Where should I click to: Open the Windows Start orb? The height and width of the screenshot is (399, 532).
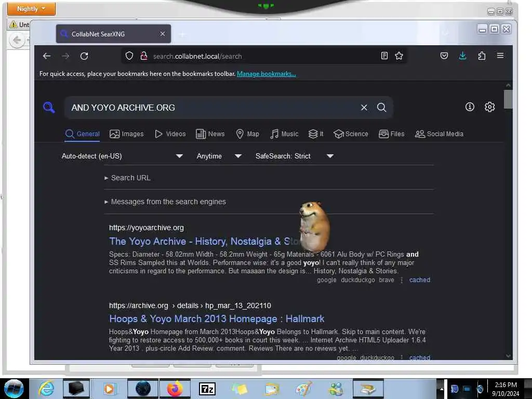(14, 389)
